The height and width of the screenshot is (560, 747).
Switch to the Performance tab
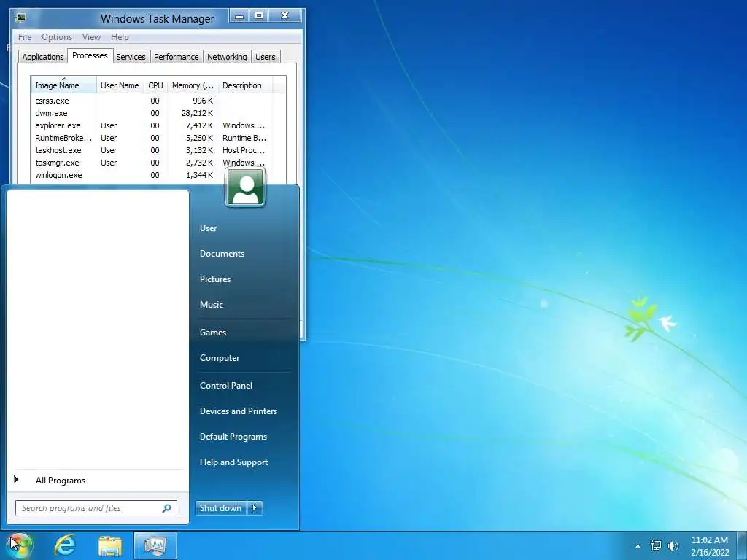[177, 57]
